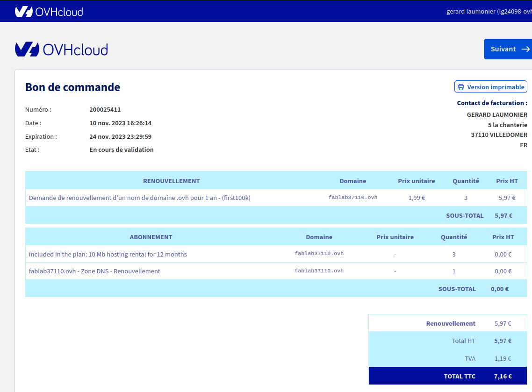Click the status En cours de validation

click(122, 150)
